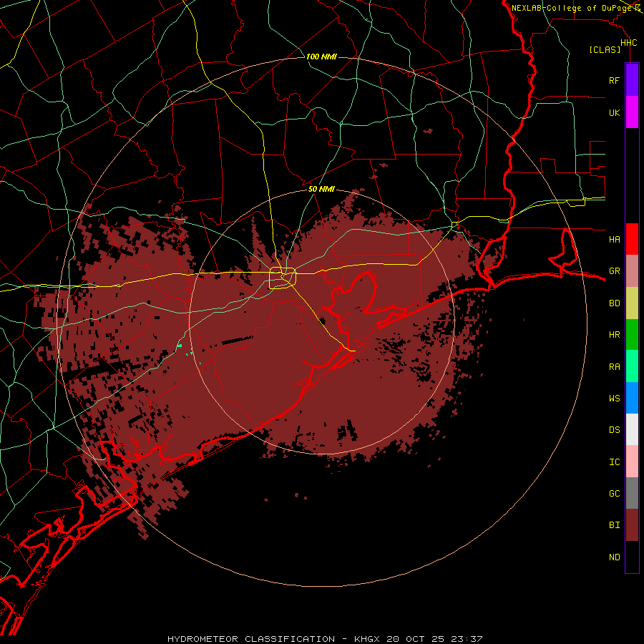
Task: Click the DS white legend swatch
Action: point(632,429)
